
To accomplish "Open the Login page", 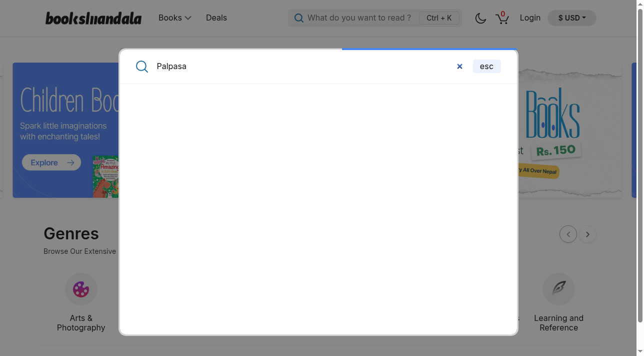I will click(530, 18).
